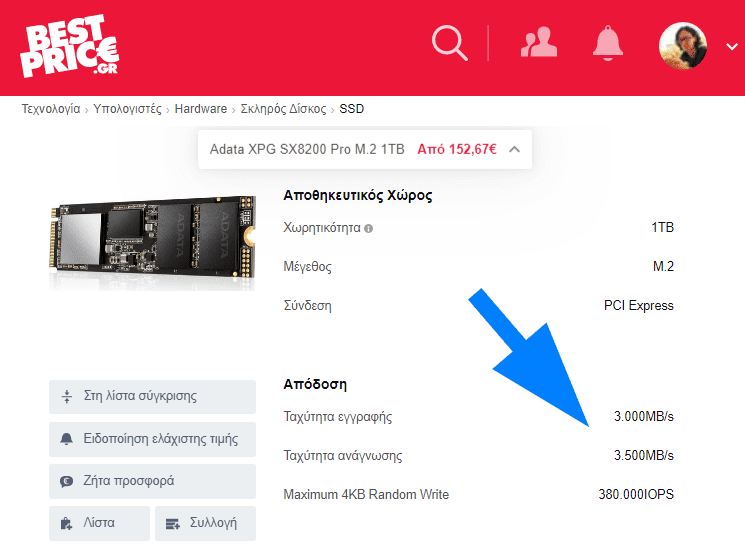Click the Χωρητικότητα label
745x552 pixels.
click(322, 228)
